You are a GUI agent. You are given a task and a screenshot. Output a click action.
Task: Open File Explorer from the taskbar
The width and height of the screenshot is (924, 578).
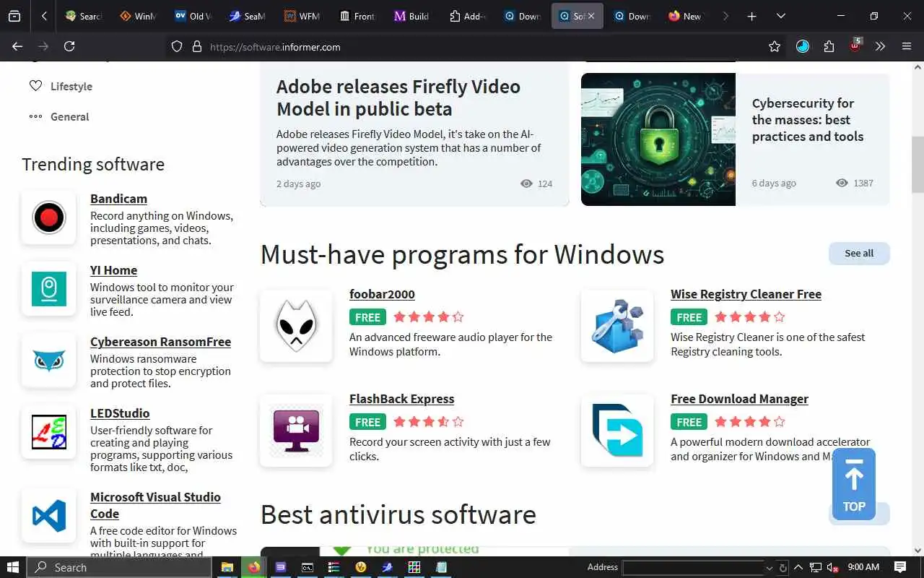tap(227, 567)
